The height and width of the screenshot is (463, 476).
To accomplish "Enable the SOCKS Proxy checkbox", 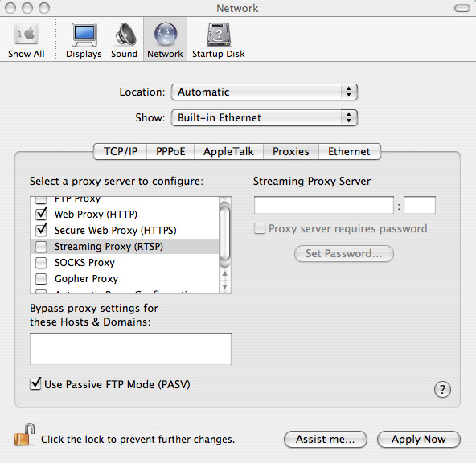I will (41, 263).
